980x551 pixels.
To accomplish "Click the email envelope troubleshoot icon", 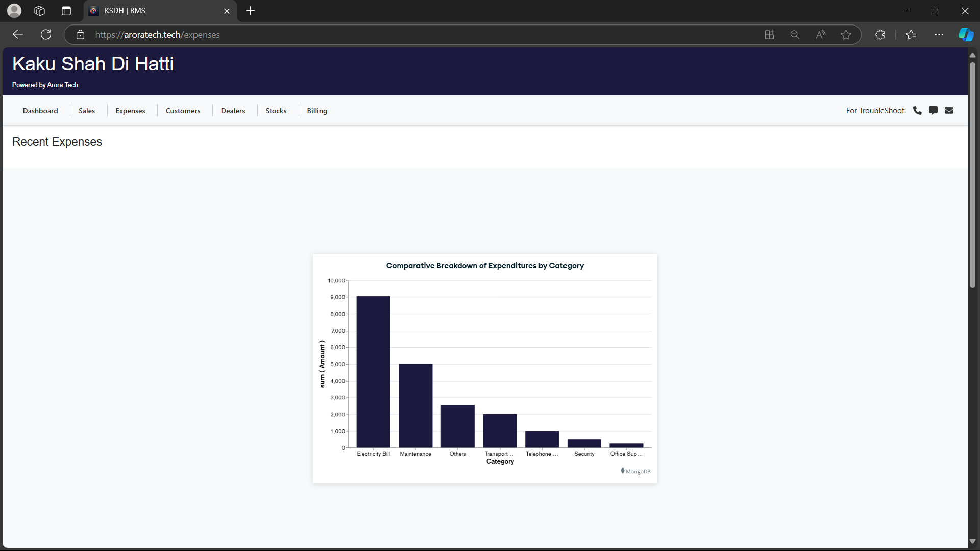I will (949, 110).
